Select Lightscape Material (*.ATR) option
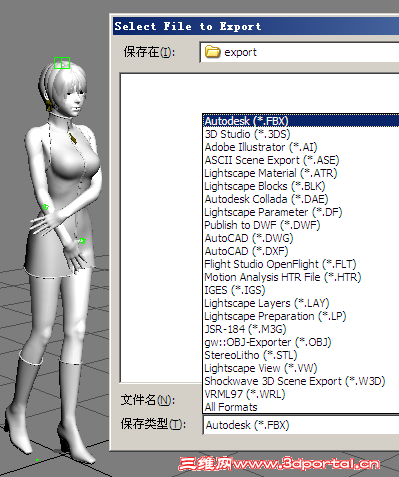The image size is (399, 477). point(301,173)
